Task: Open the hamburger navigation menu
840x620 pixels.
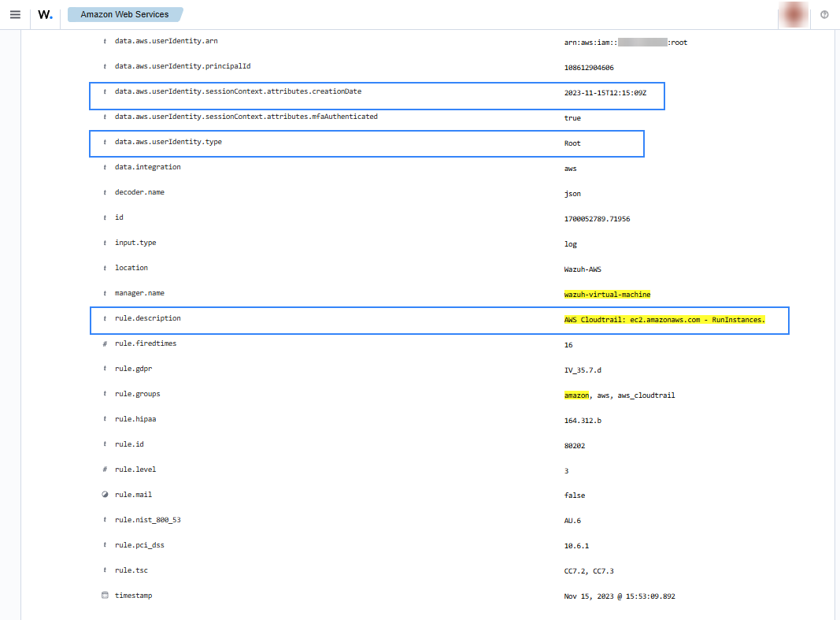Action: click(15, 14)
